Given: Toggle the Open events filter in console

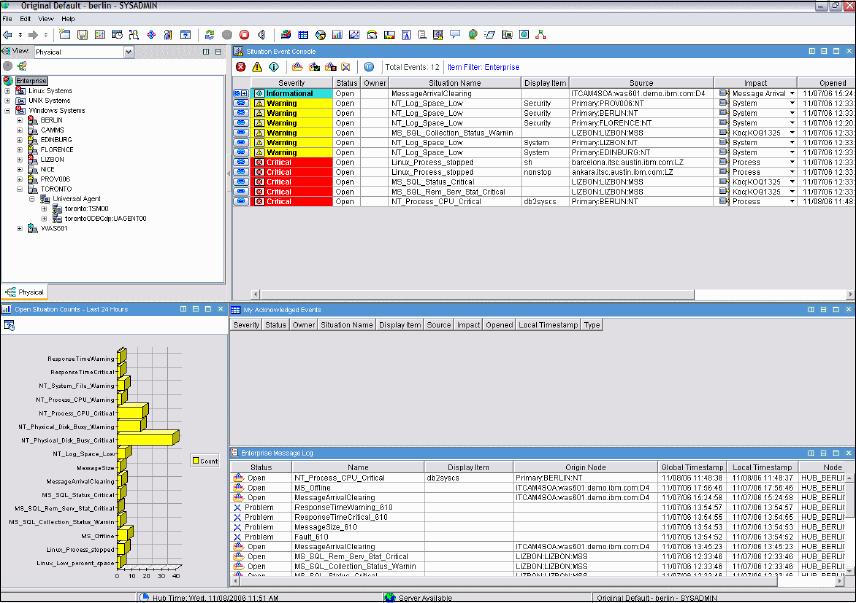Looking at the screenshot, I should click(297, 67).
